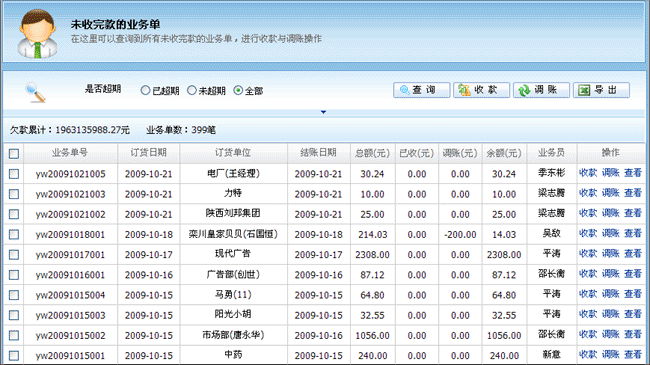Select the 已超期 radio button
This screenshot has height=365, width=650.
tap(145, 90)
